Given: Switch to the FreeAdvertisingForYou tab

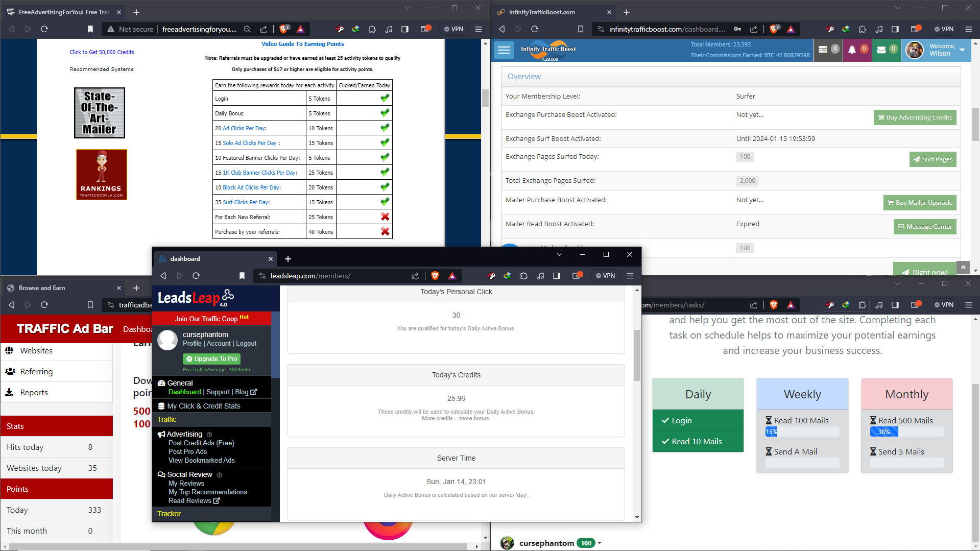Looking at the screenshot, I should point(64,12).
